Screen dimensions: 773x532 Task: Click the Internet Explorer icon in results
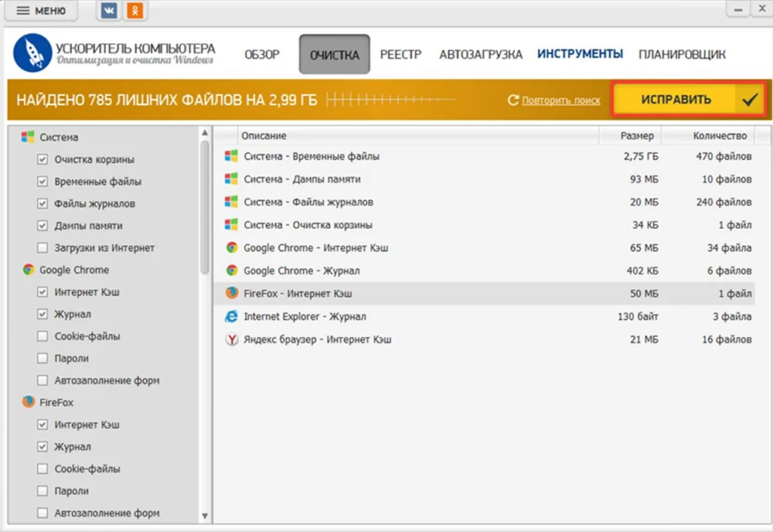pyautogui.click(x=231, y=316)
